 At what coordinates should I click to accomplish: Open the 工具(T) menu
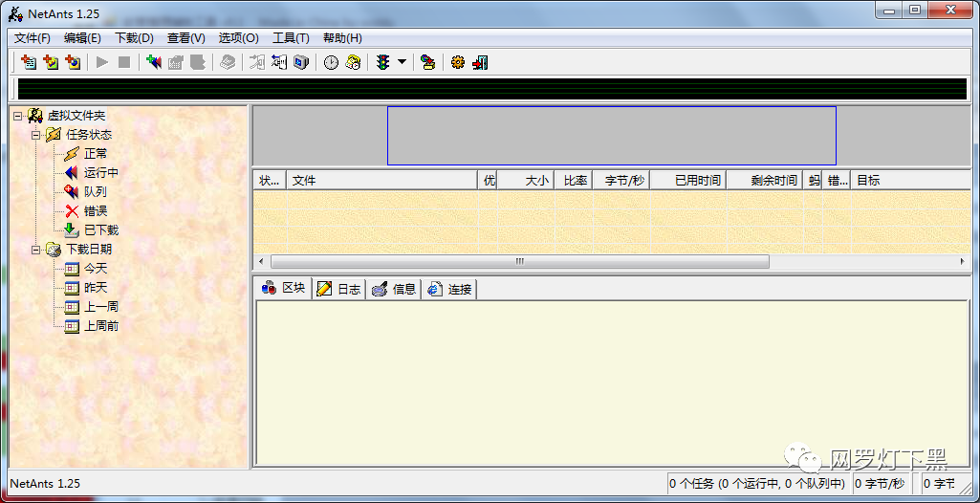[291, 38]
